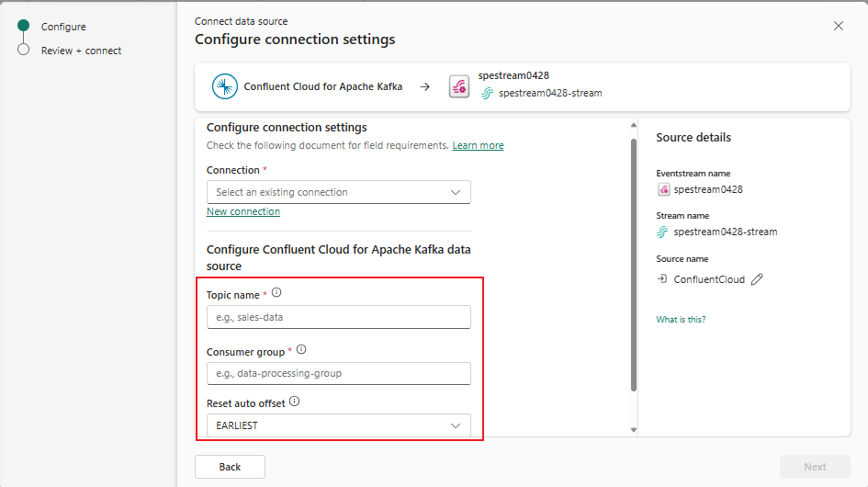
Task: Click the stream icon next to spestream0428-stream header
Action: pos(488,93)
